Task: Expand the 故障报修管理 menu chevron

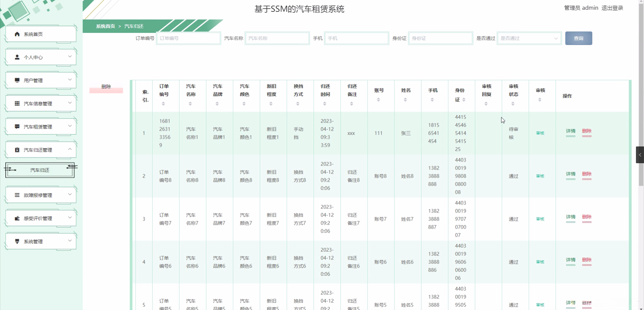Action: tap(70, 194)
